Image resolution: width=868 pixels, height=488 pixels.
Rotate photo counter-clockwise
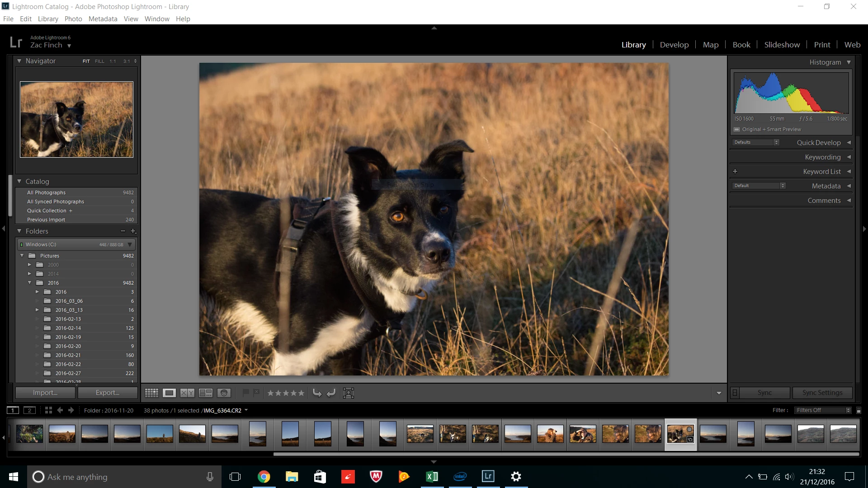(317, 393)
